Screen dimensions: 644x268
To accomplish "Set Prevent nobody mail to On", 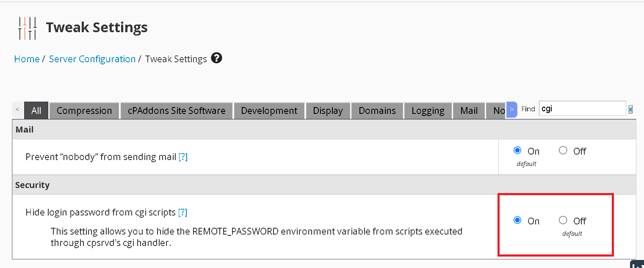I will [517, 150].
